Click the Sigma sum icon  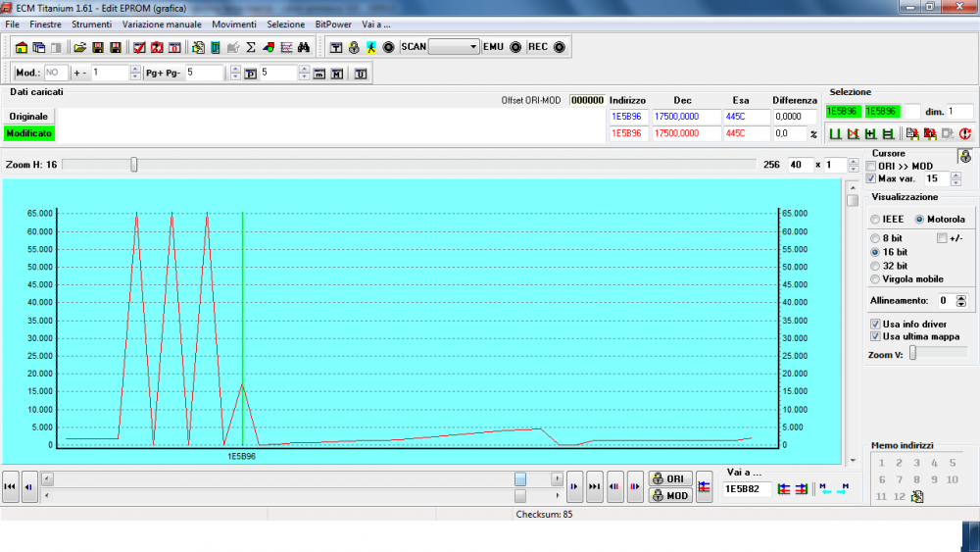[251, 47]
